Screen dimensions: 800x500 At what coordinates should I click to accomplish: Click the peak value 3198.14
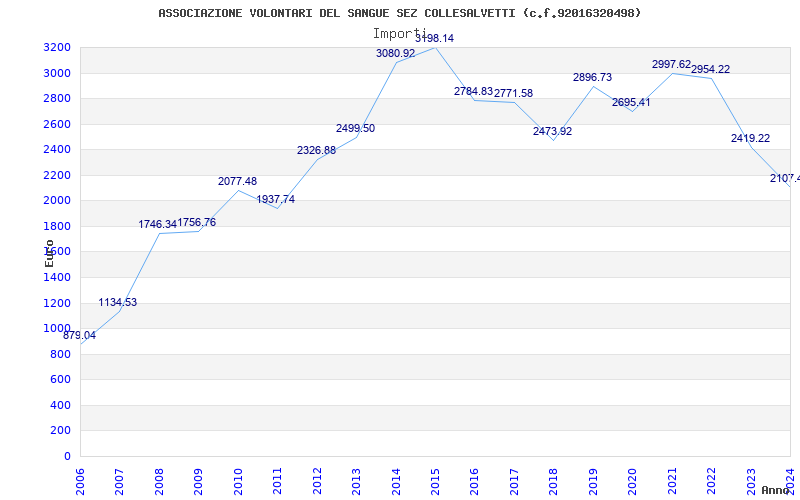click(x=434, y=38)
